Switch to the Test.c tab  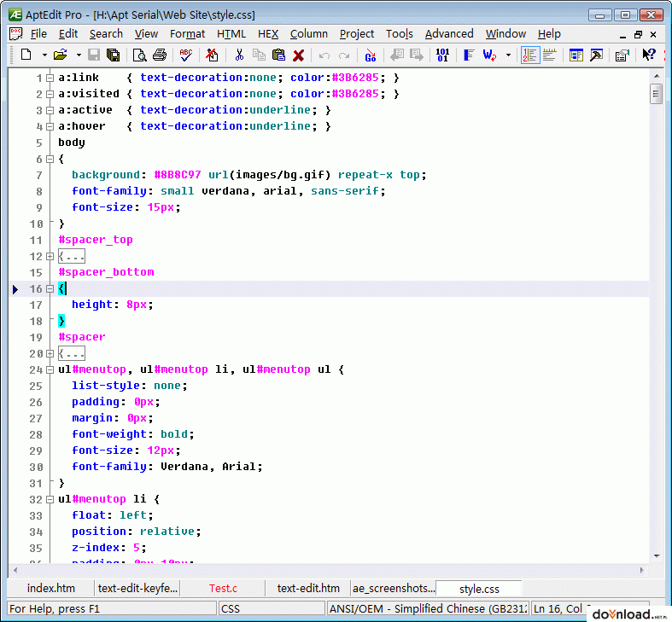(x=223, y=588)
